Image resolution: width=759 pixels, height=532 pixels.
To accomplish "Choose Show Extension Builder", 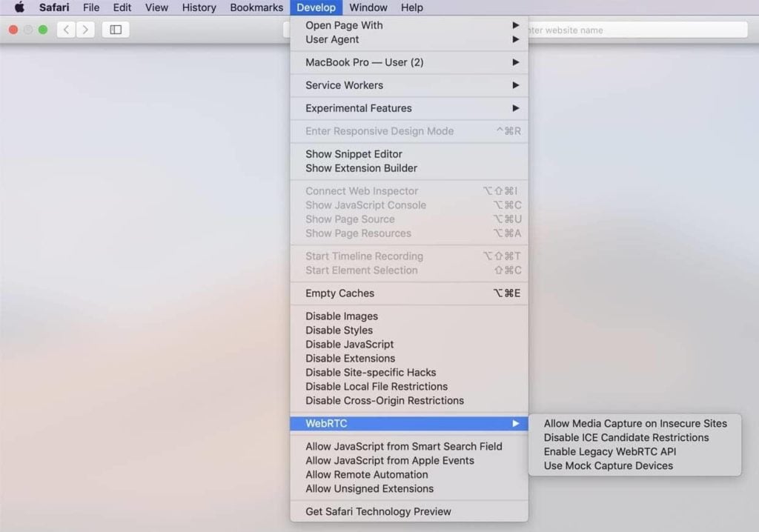I will tap(409, 168).
